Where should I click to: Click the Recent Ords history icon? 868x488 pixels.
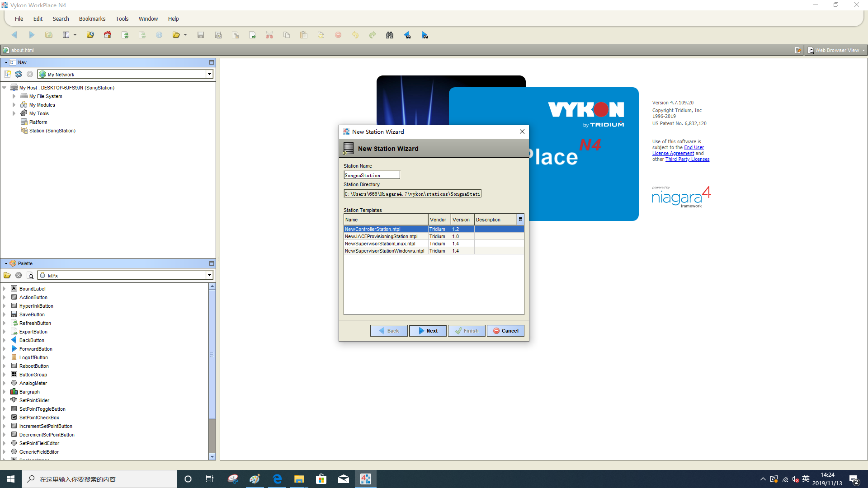[90, 35]
